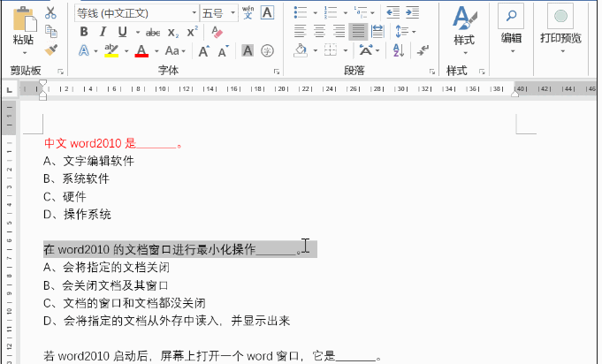Open multilevel list menu
Image resolution: width=602 pixels, height=364 pixels.
(363, 12)
